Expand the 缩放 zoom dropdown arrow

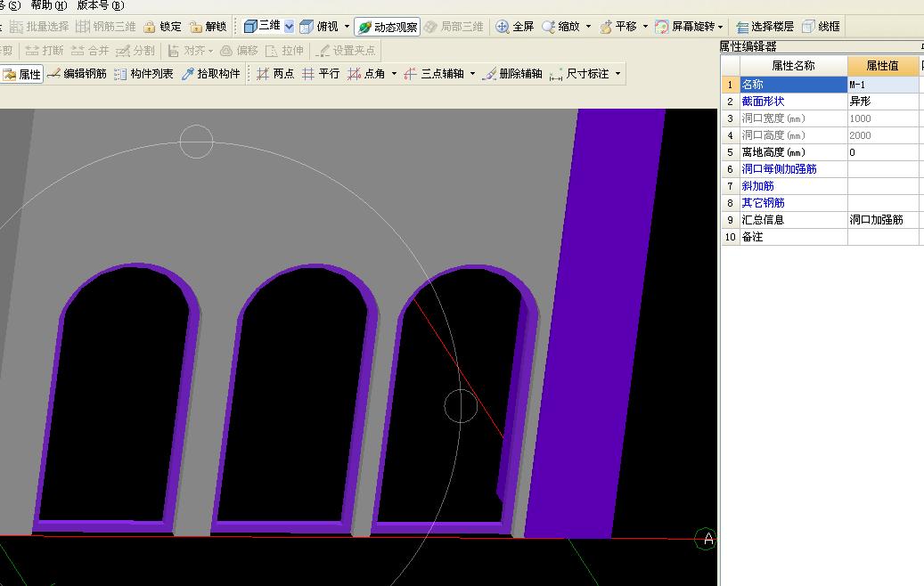pyautogui.click(x=588, y=27)
